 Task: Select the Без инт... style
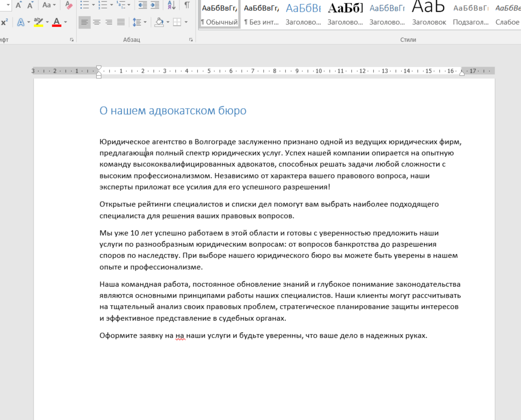tap(261, 14)
